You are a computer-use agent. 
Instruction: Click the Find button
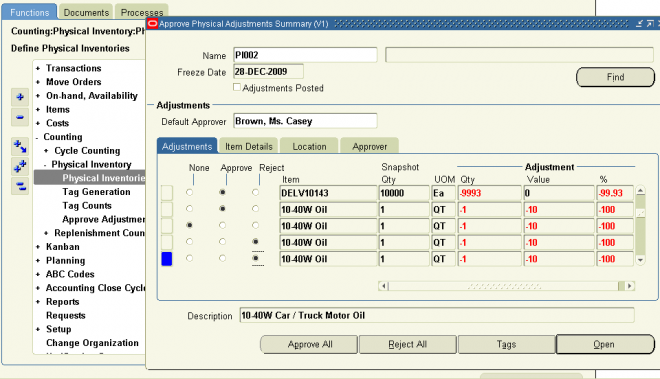coord(615,77)
